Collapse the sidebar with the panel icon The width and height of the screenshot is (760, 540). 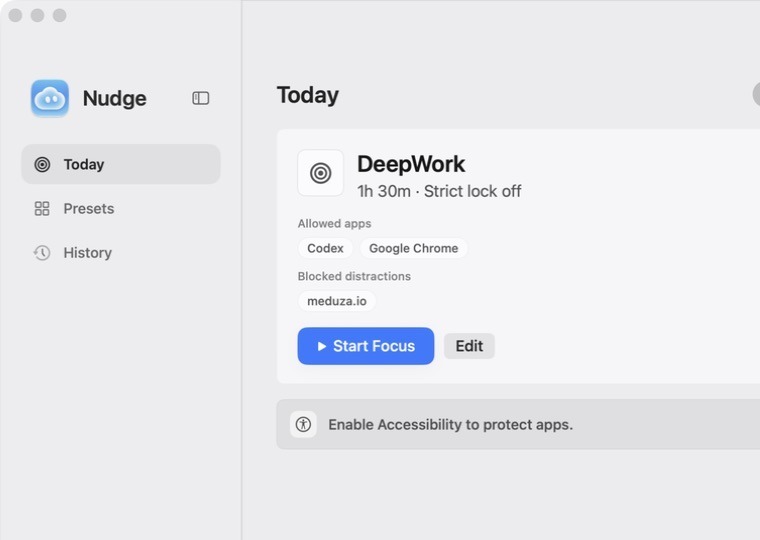201,98
